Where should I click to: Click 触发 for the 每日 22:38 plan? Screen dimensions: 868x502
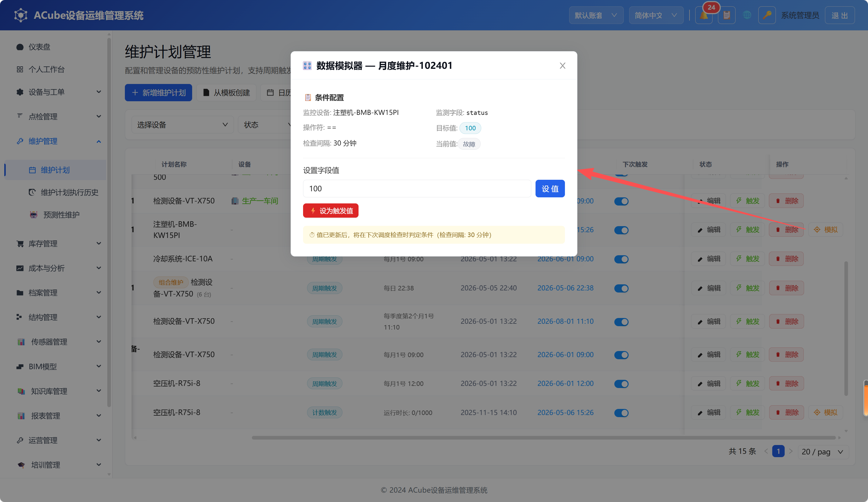coord(747,288)
